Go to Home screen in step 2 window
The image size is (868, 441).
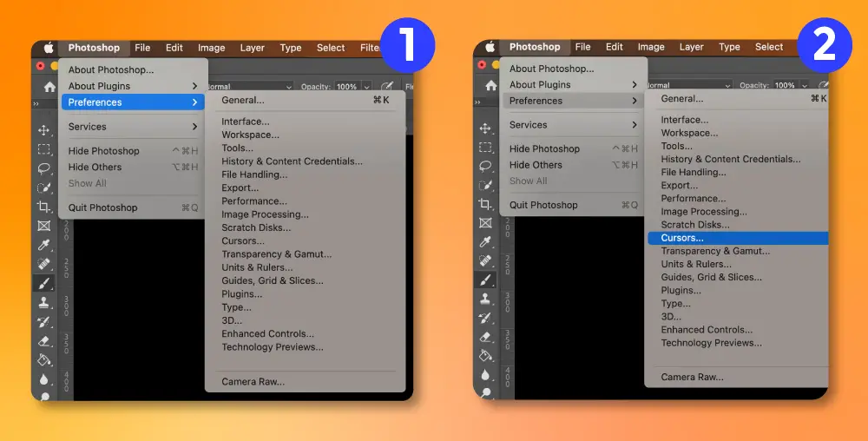(x=491, y=85)
